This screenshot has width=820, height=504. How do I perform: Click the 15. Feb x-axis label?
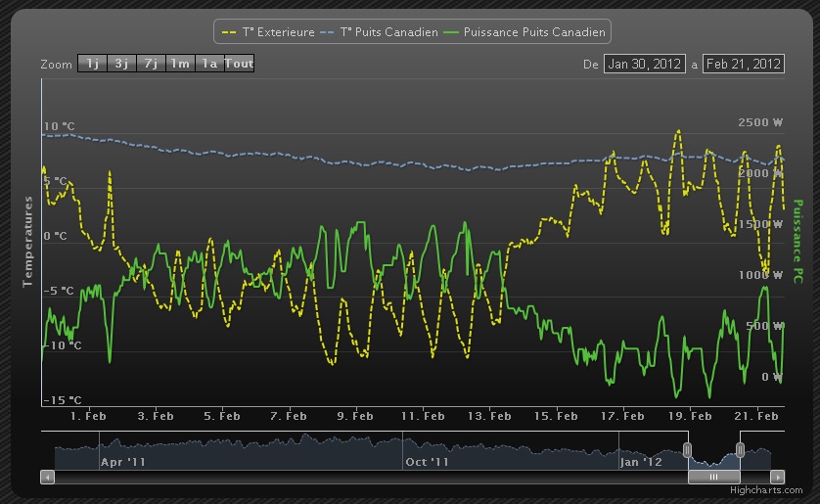tap(556, 416)
